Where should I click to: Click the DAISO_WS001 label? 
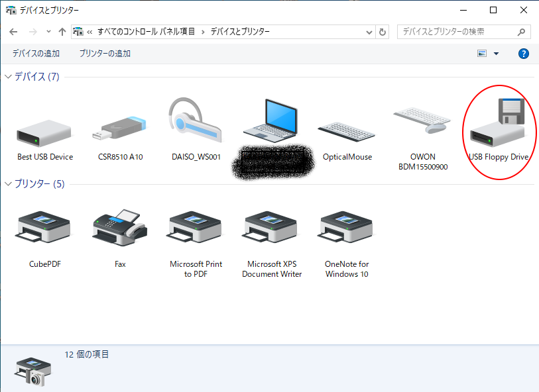[196, 157]
